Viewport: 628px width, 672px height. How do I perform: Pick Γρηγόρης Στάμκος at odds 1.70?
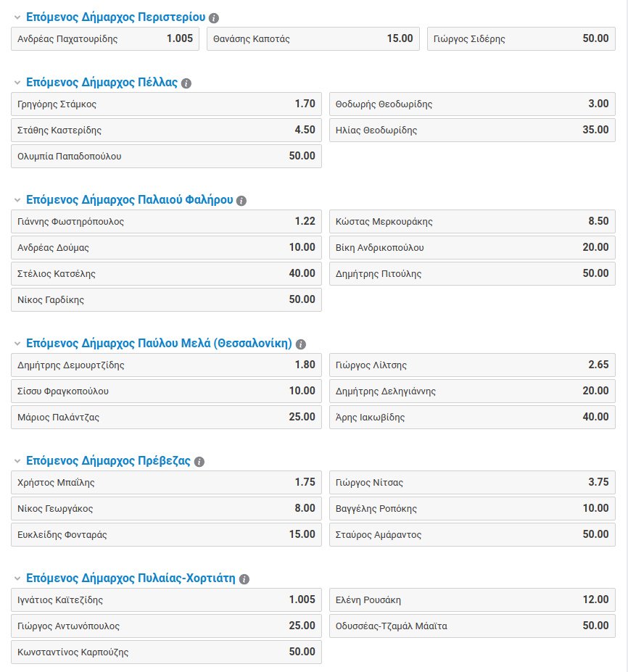pos(166,104)
